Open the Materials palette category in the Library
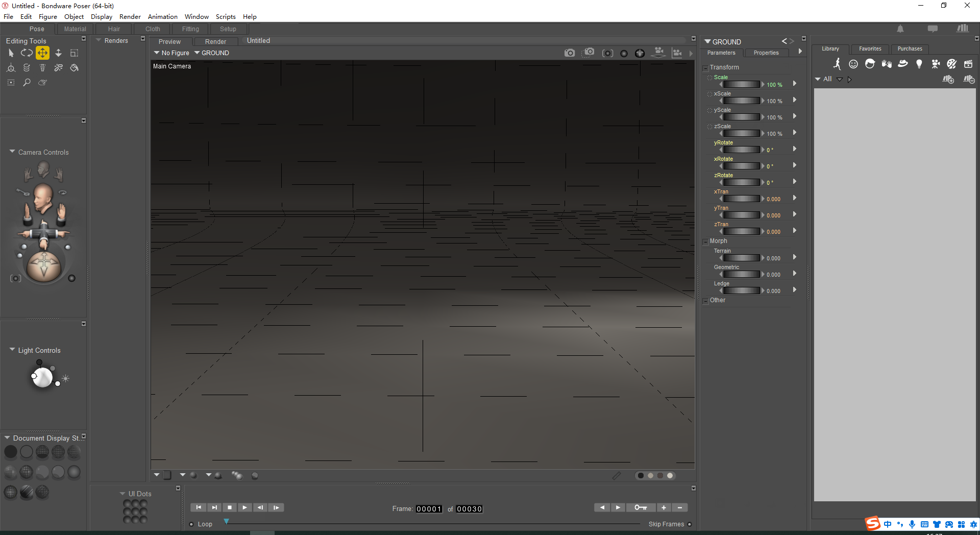The image size is (980, 535). click(951, 64)
